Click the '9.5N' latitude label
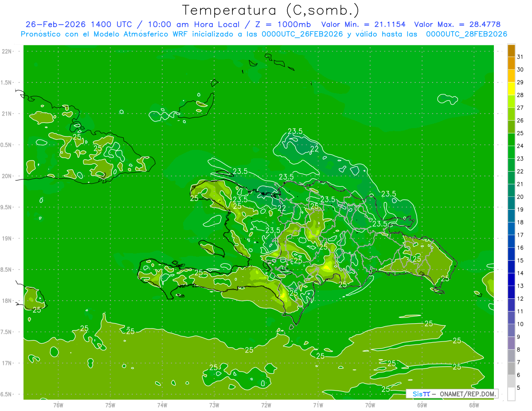 click(6, 207)
